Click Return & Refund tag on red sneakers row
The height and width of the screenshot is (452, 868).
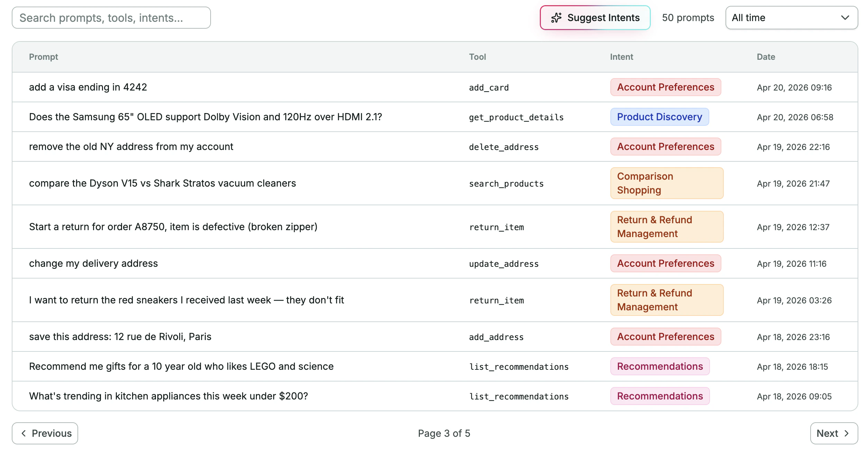[x=667, y=300]
